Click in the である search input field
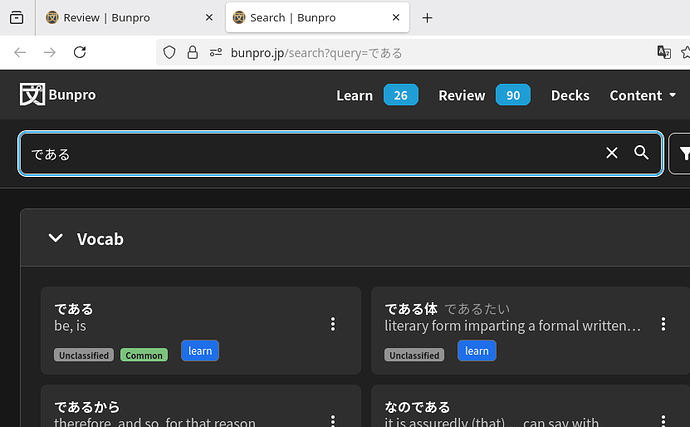 (x=300, y=153)
